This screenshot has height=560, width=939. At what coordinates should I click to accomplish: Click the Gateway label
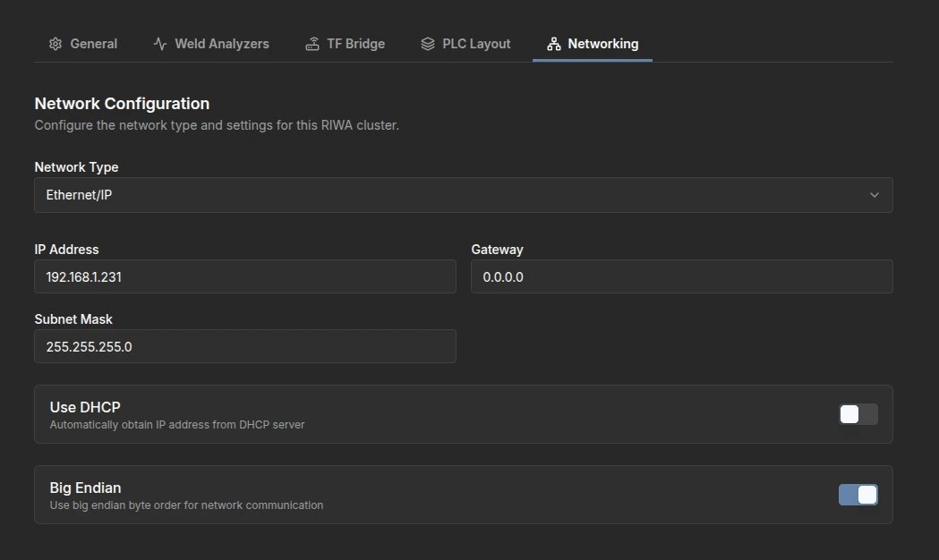497,250
